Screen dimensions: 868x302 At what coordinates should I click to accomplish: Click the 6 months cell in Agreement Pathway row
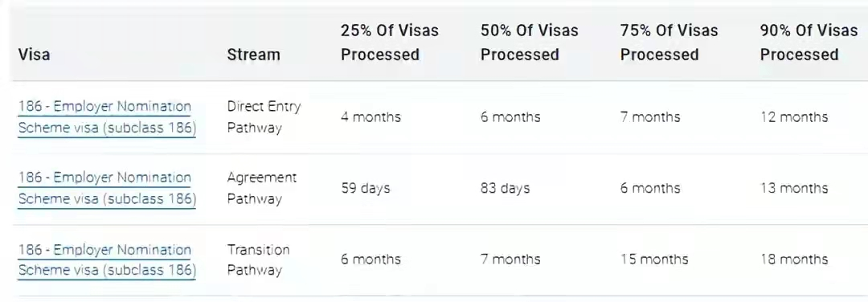coord(650,189)
